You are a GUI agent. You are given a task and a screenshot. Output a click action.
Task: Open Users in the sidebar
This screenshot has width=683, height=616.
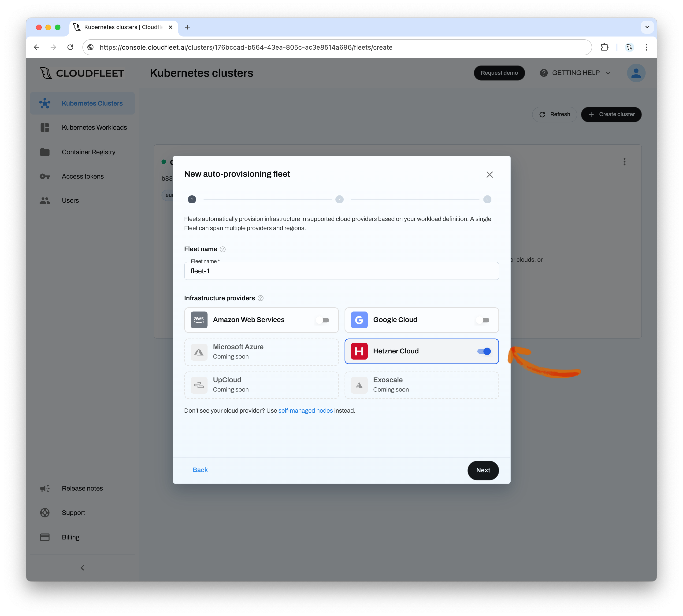[x=82, y=200]
